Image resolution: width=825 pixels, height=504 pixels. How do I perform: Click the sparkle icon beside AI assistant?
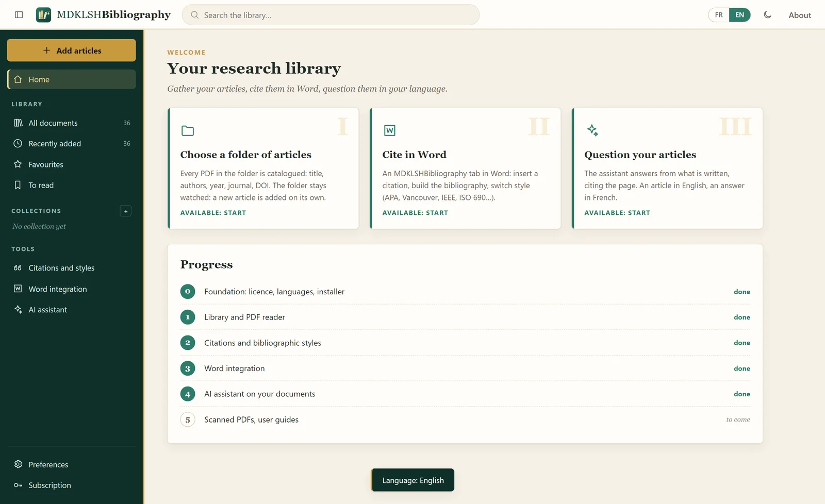pyautogui.click(x=18, y=309)
